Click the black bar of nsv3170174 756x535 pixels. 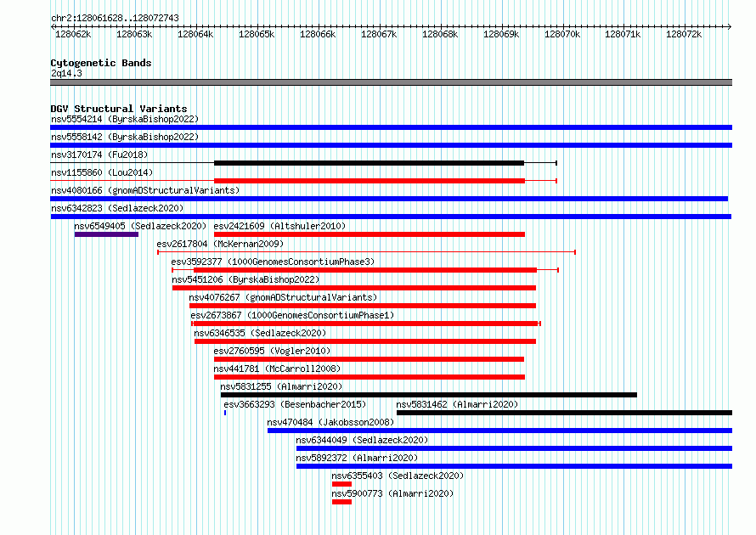pos(369,163)
